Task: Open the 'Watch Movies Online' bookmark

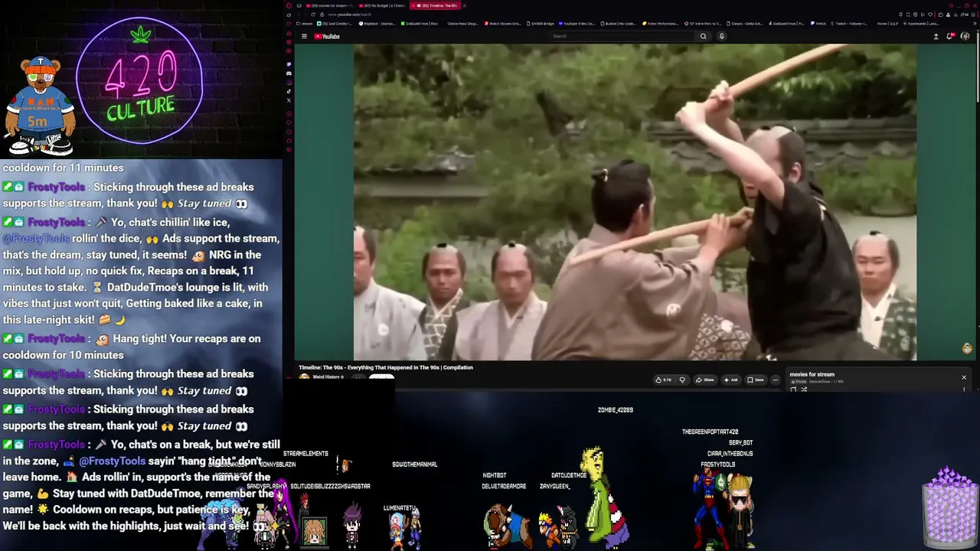Action: (x=503, y=24)
